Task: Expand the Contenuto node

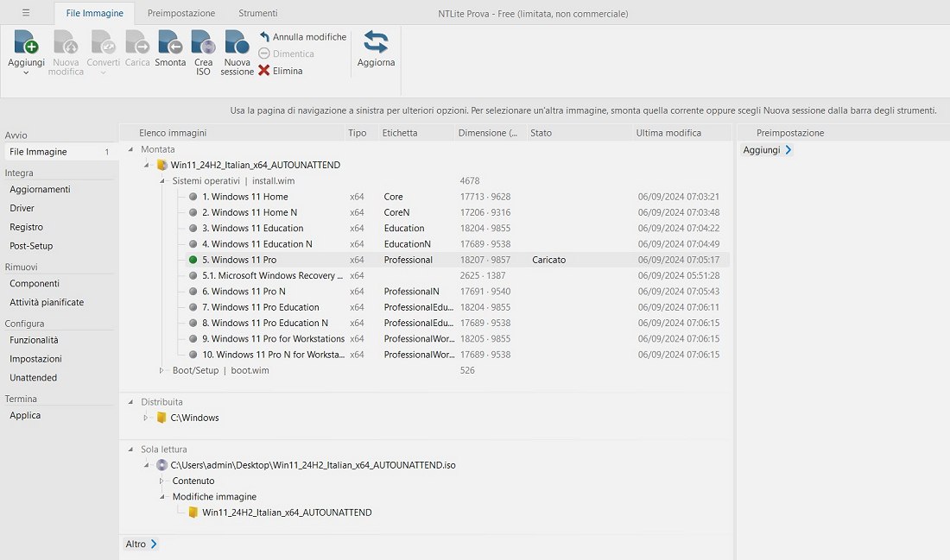Action: pos(161,481)
